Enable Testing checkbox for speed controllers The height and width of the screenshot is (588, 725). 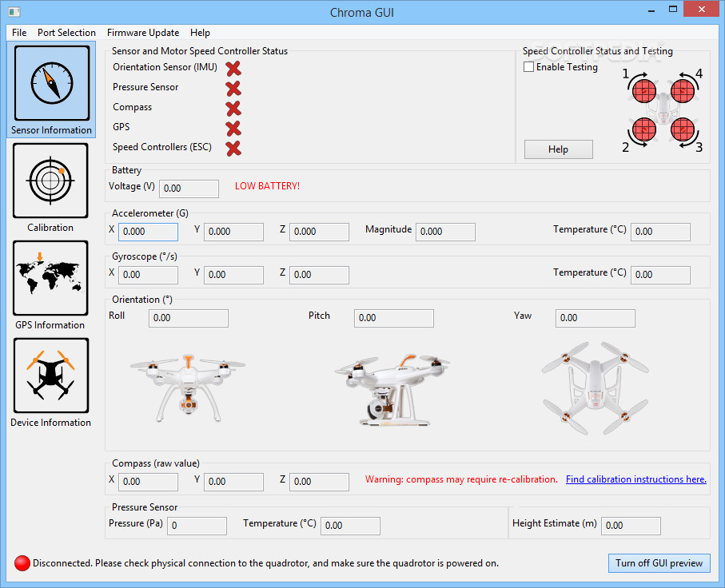528,67
